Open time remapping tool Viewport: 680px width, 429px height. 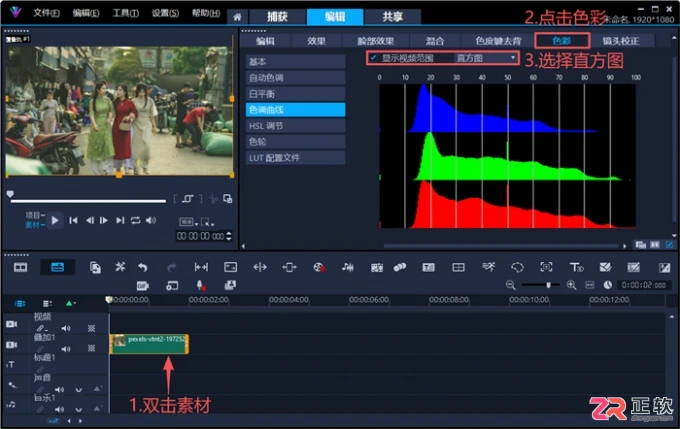[x=488, y=267]
